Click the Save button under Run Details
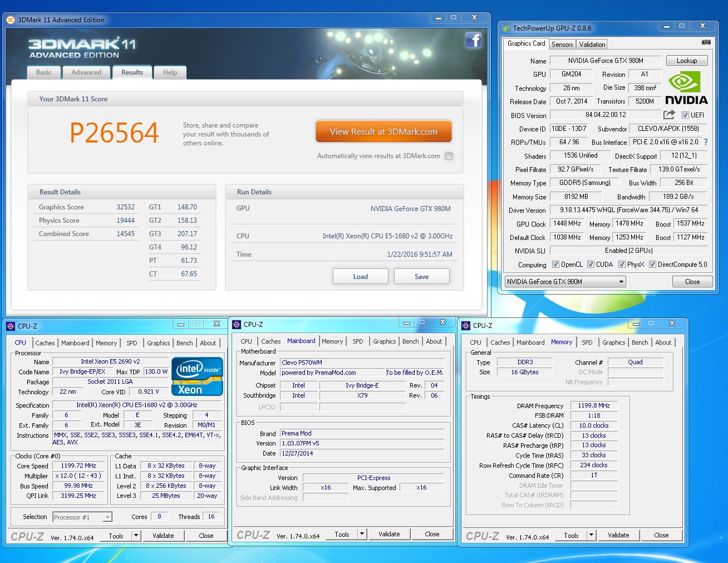 pyautogui.click(x=421, y=277)
